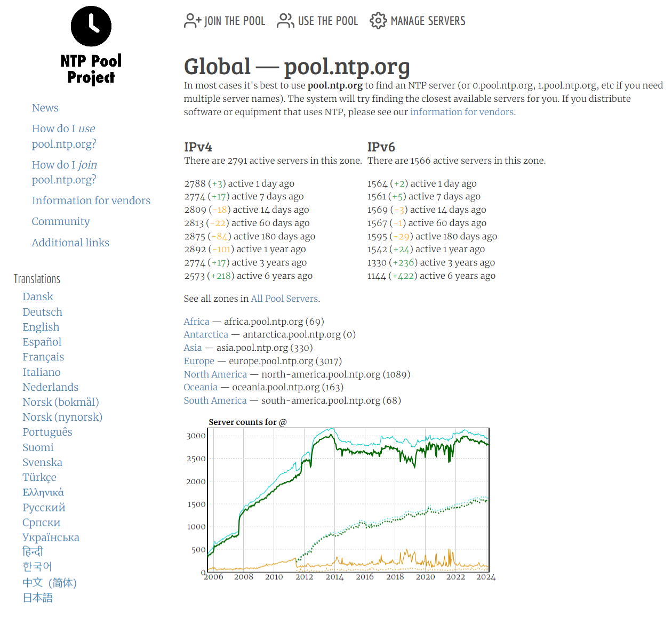The width and height of the screenshot is (672, 618).
Task: Switch language to 日本語
Action: 37,598
